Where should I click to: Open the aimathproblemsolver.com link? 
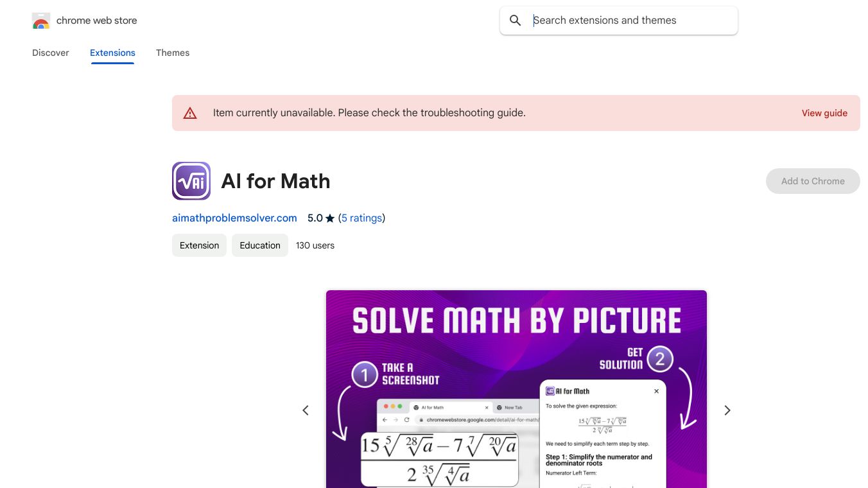tap(234, 218)
